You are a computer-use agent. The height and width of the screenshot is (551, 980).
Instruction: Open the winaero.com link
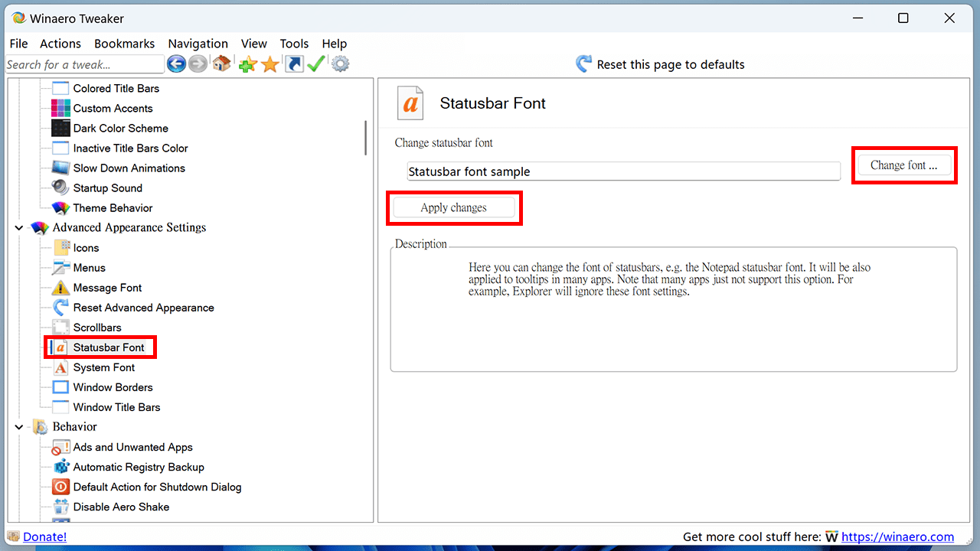(x=897, y=536)
